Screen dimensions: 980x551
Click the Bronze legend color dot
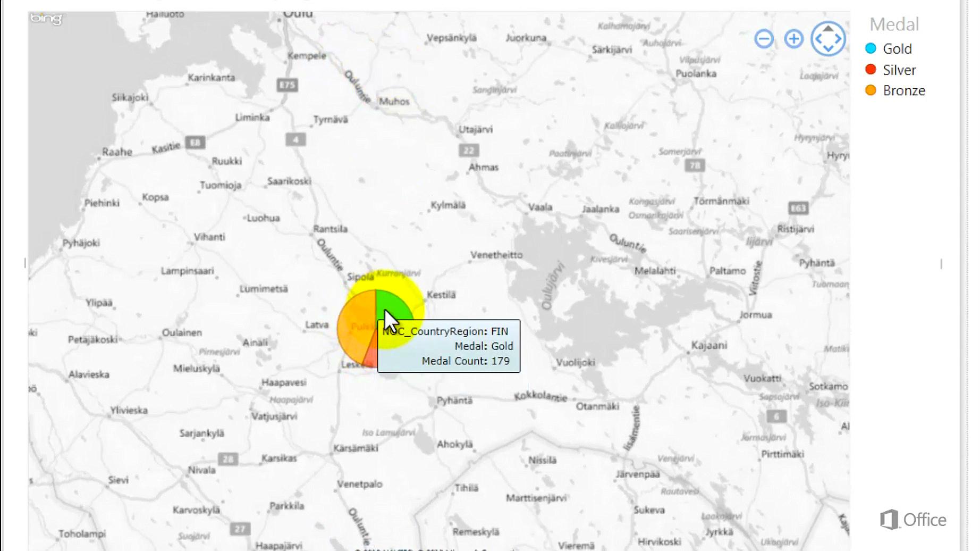point(871,90)
